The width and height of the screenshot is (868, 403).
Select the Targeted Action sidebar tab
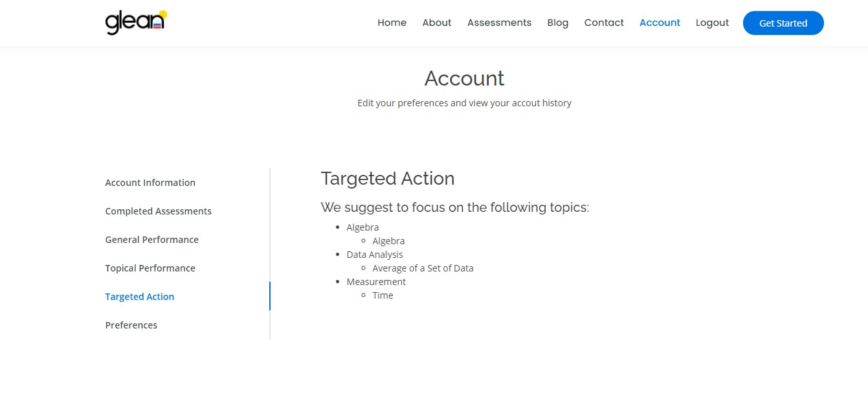pyautogui.click(x=140, y=297)
